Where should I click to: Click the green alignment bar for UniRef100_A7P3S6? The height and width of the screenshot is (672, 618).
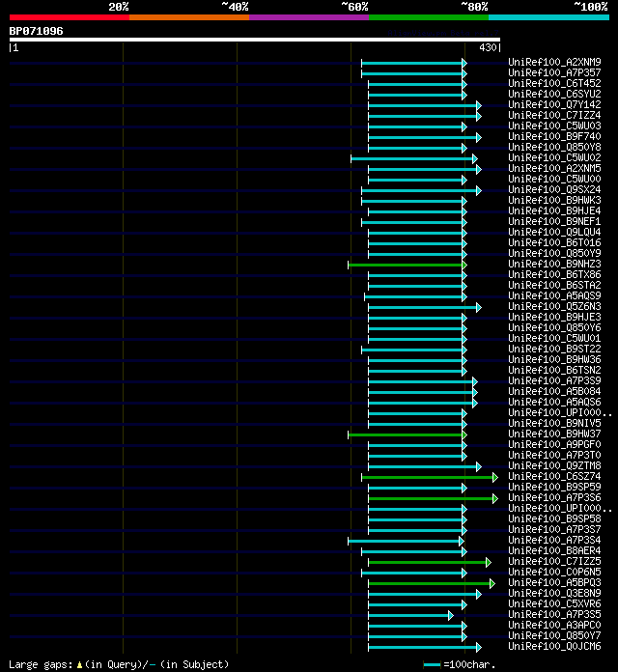coord(434,499)
